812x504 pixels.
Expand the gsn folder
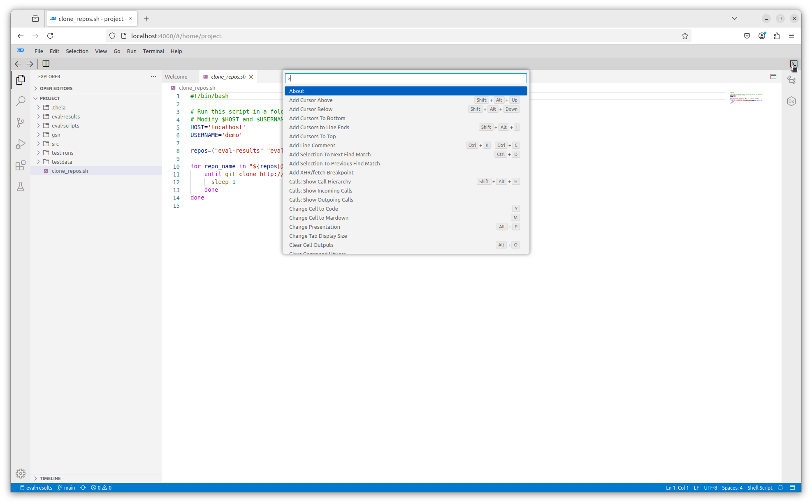(39, 135)
